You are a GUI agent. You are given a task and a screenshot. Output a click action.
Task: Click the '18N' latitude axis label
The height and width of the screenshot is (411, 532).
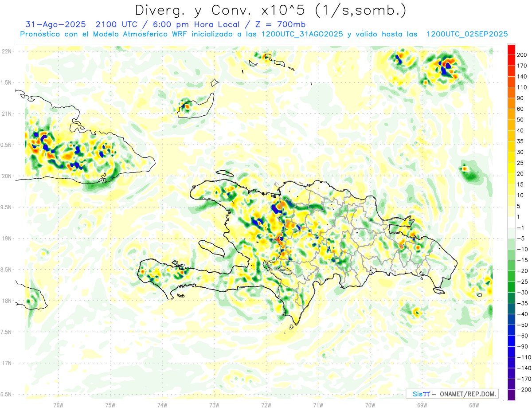point(6,301)
